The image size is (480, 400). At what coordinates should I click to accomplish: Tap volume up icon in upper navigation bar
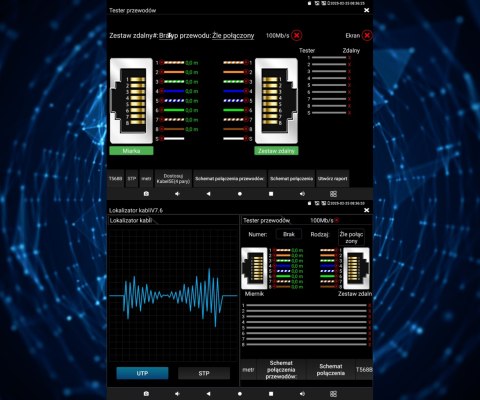(x=302, y=194)
